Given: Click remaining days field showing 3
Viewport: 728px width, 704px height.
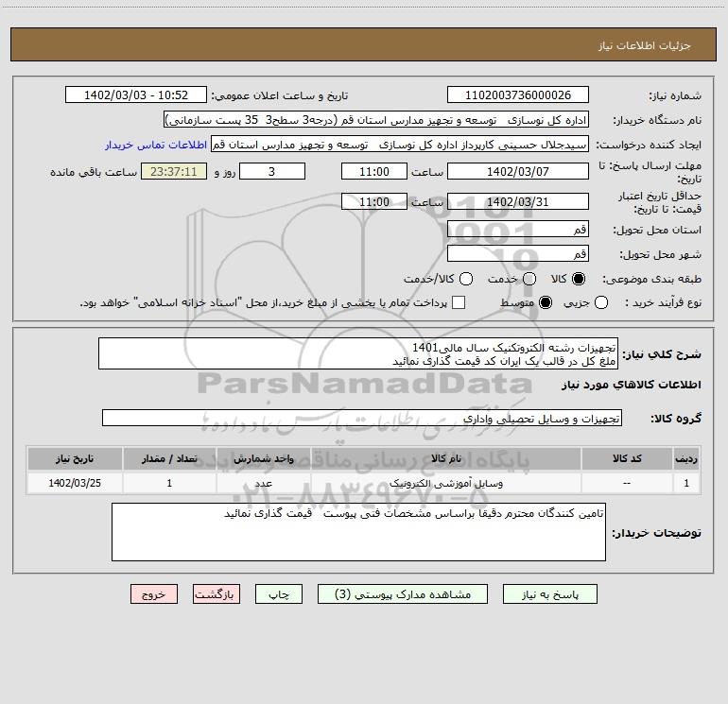Looking at the screenshot, I should [272, 171].
